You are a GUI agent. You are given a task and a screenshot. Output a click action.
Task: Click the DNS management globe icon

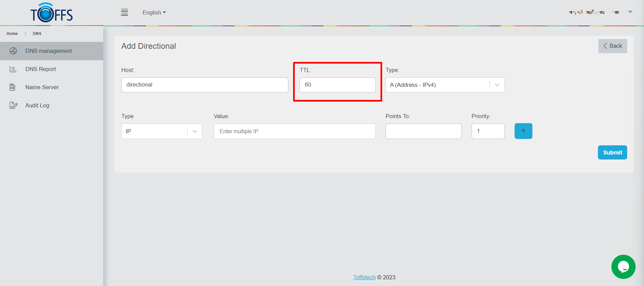[x=13, y=51]
